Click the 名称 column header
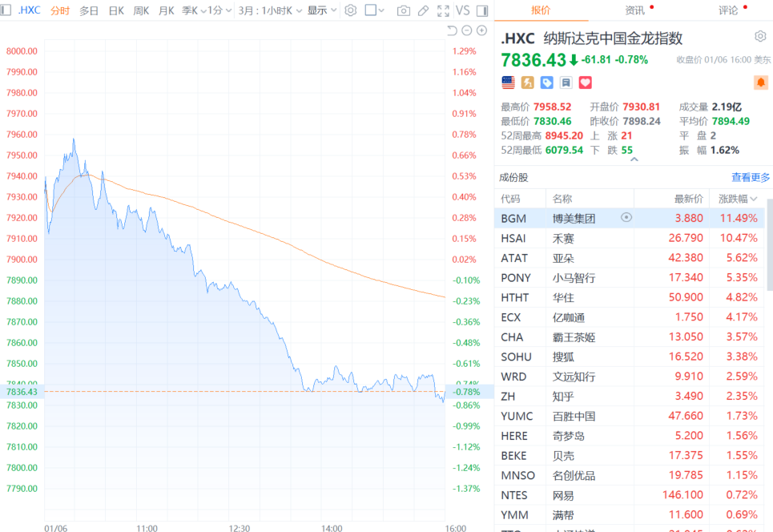Viewport: 773px width, 532px height. 562,199
